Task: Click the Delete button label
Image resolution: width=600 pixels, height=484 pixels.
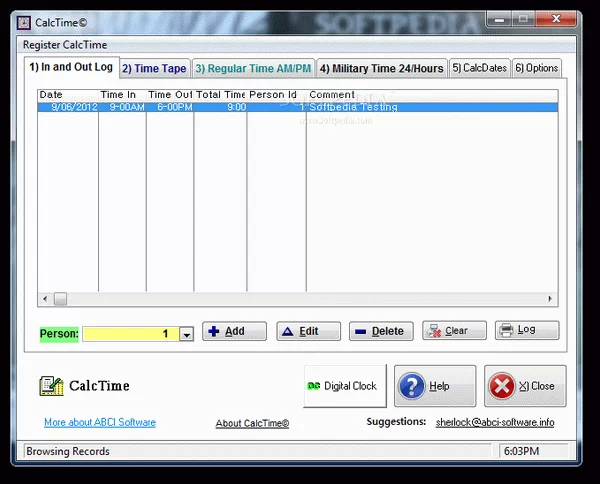Action: (x=387, y=331)
